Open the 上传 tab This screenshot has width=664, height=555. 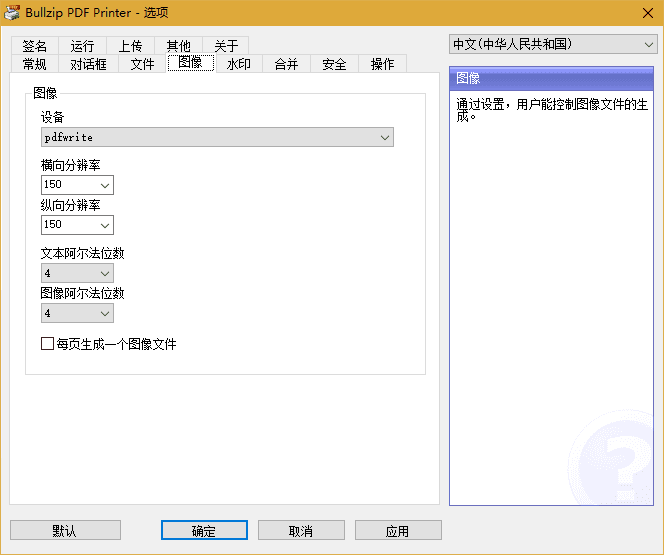pyautogui.click(x=130, y=46)
